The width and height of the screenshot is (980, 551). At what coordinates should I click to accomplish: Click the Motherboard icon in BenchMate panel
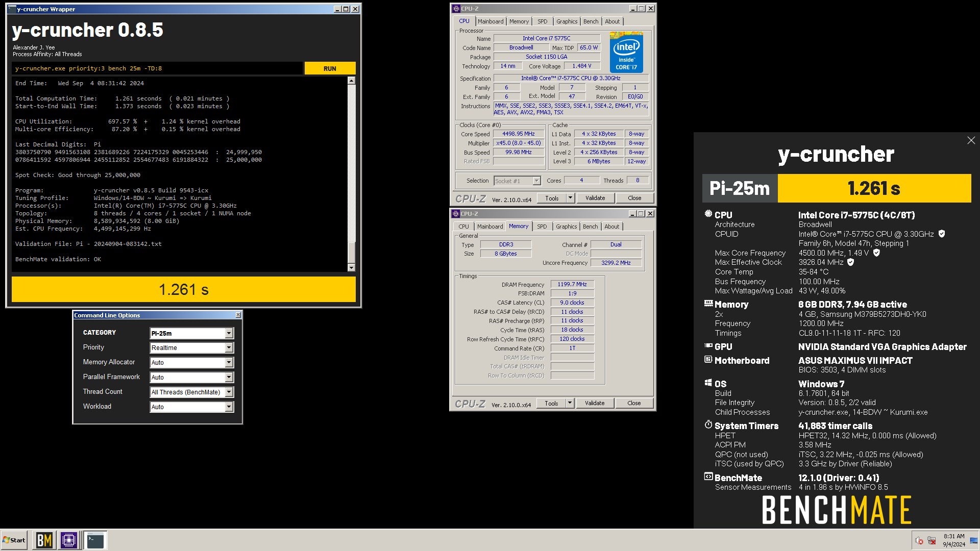(x=708, y=360)
